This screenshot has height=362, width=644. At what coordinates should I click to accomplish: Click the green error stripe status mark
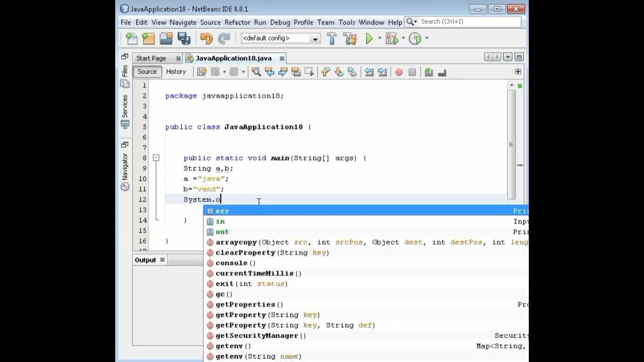point(520,86)
